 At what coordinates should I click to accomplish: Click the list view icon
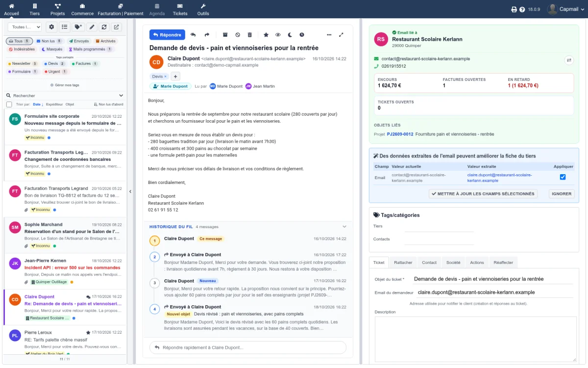(x=65, y=27)
